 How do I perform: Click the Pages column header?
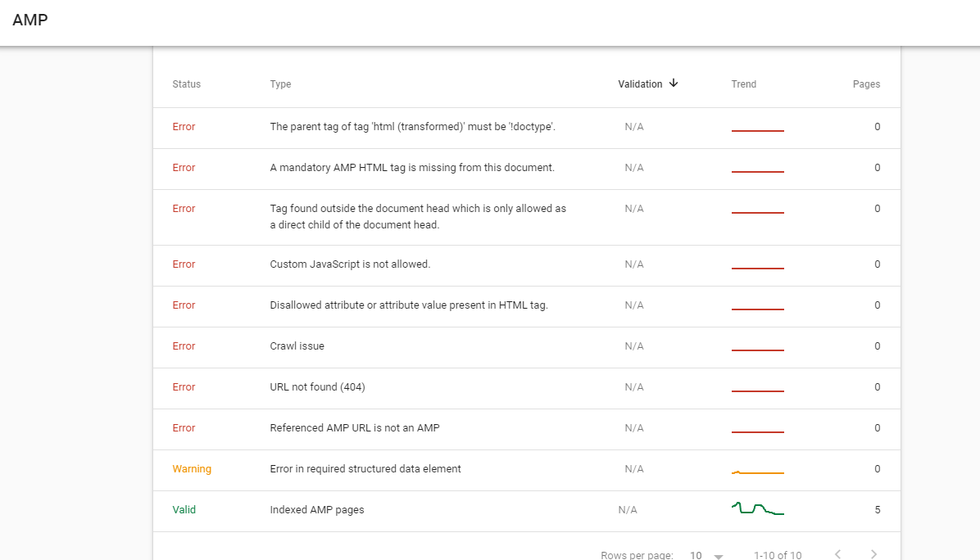pyautogui.click(x=866, y=84)
